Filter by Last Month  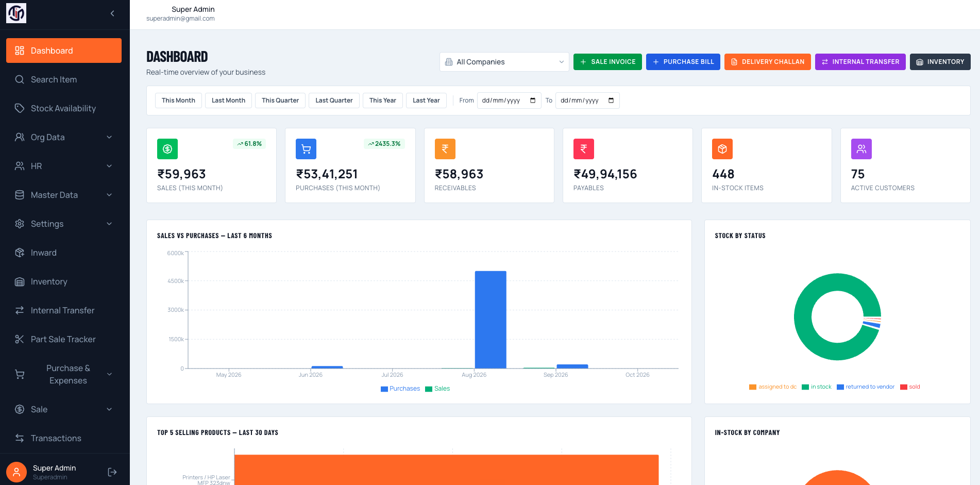pos(228,101)
